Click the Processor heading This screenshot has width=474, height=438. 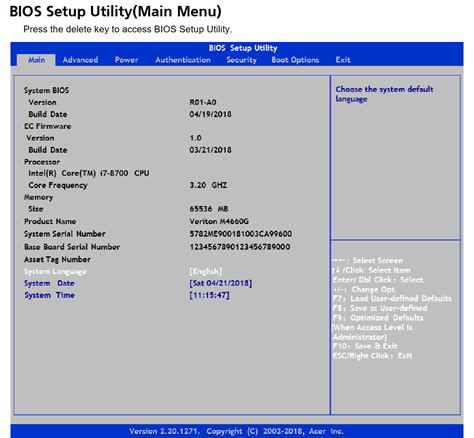(42, 162)
